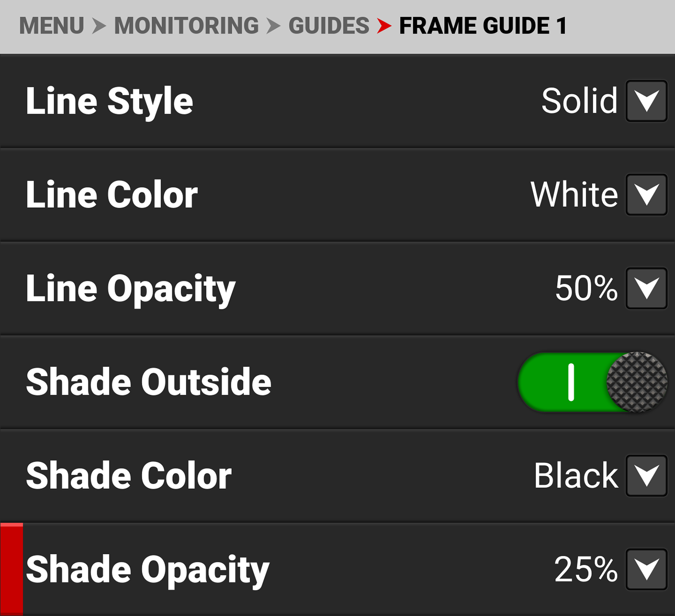Click the 50% line opacity value
This screenshot has height=616, width=675.
pos(586,288)
